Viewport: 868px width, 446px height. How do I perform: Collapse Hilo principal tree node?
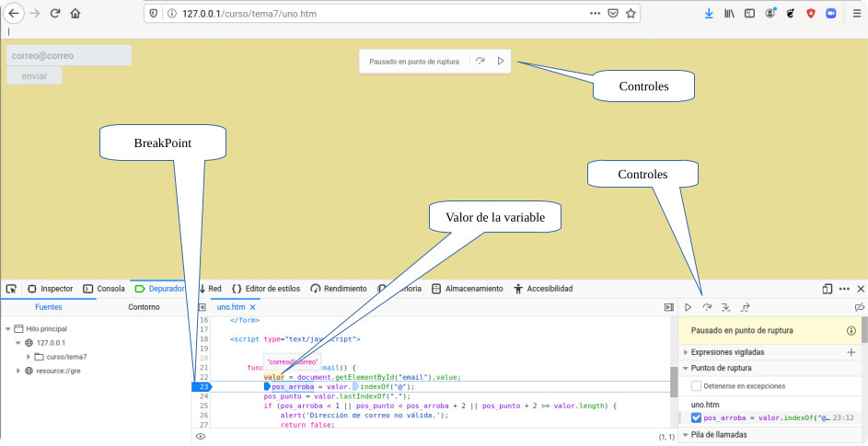(7, 329)
